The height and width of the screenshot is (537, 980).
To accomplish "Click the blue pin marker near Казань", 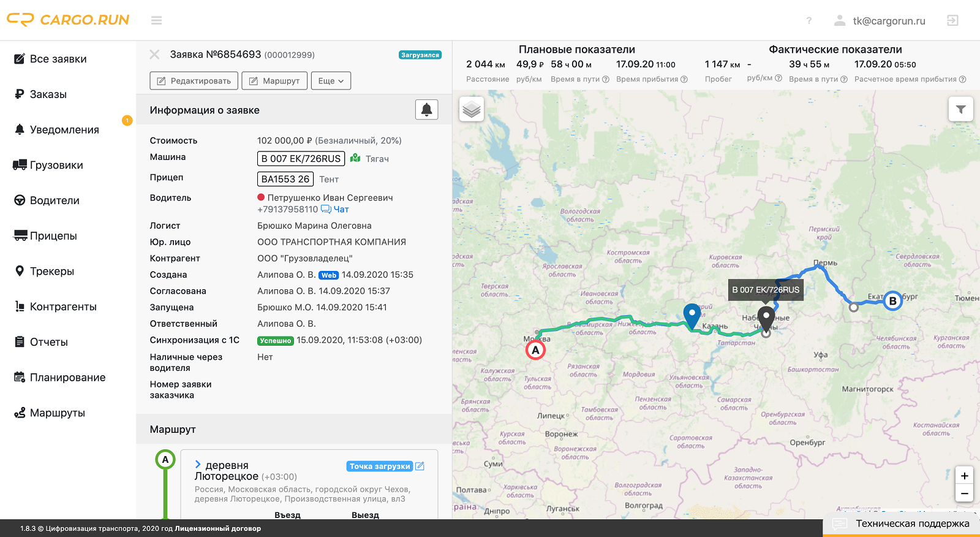I will (x=692, y=316).
